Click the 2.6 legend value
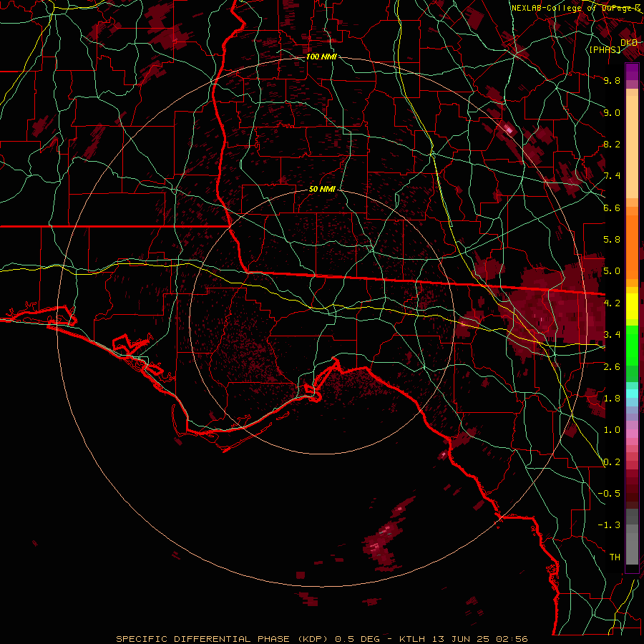Viewport: 644px width, 644px height. click(x=612, y=366)
